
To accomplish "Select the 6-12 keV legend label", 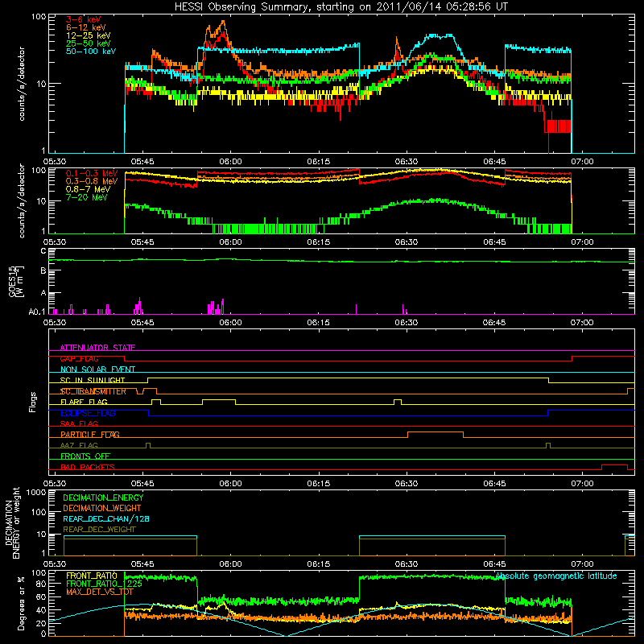I will coord(85,27).
